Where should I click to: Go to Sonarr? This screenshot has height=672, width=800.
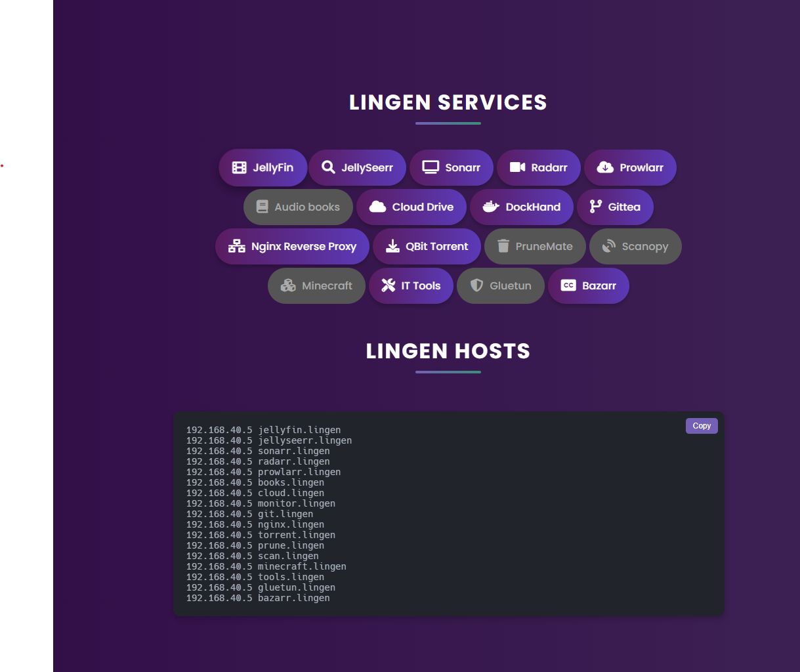tap(452, 167)
